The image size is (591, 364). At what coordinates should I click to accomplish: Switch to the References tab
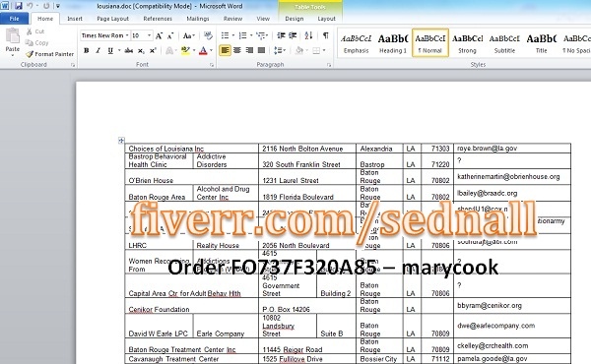click(158, 19)
